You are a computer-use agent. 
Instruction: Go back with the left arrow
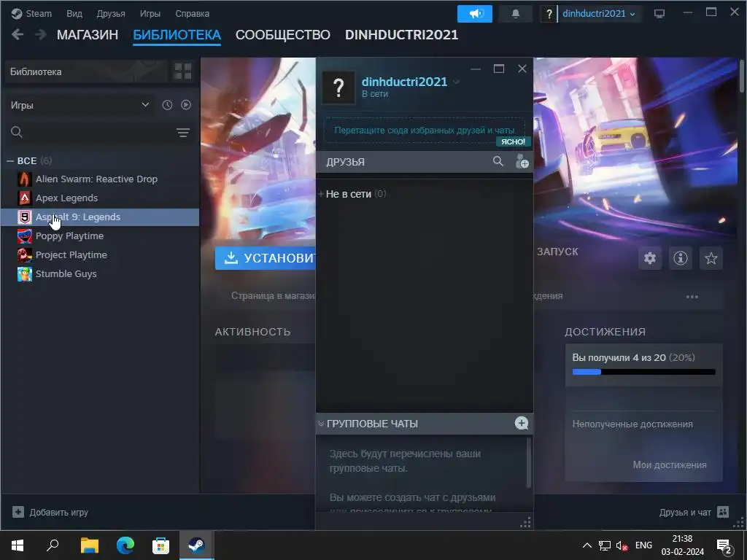coord(18,34)
